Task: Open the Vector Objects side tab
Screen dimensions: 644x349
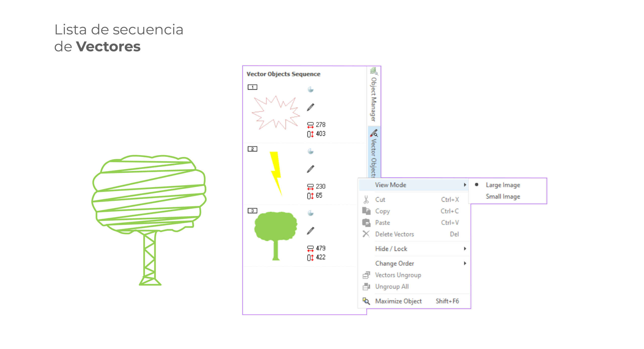Action: tap(374, 154)
